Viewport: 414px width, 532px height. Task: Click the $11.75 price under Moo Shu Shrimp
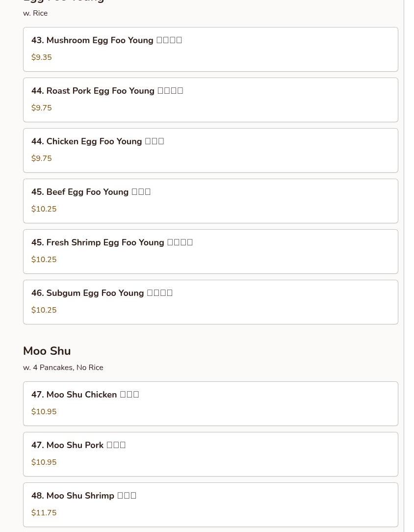tap(44, 512)
